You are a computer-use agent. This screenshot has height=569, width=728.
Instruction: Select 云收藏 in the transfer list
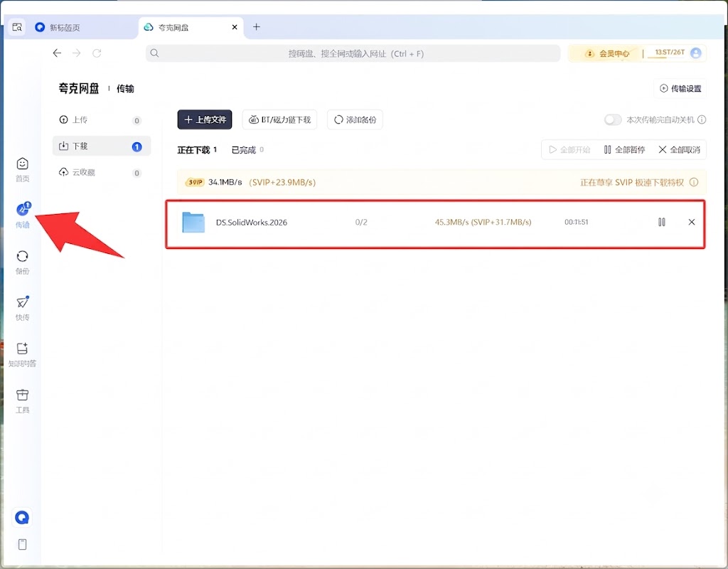click(101, 172)
